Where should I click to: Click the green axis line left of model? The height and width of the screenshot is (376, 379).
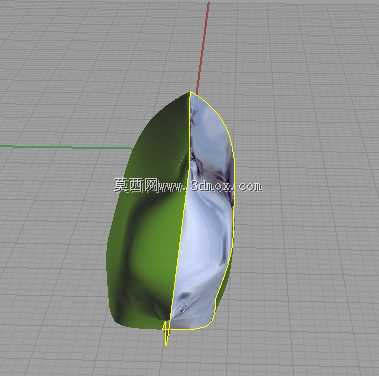[66, 147]
